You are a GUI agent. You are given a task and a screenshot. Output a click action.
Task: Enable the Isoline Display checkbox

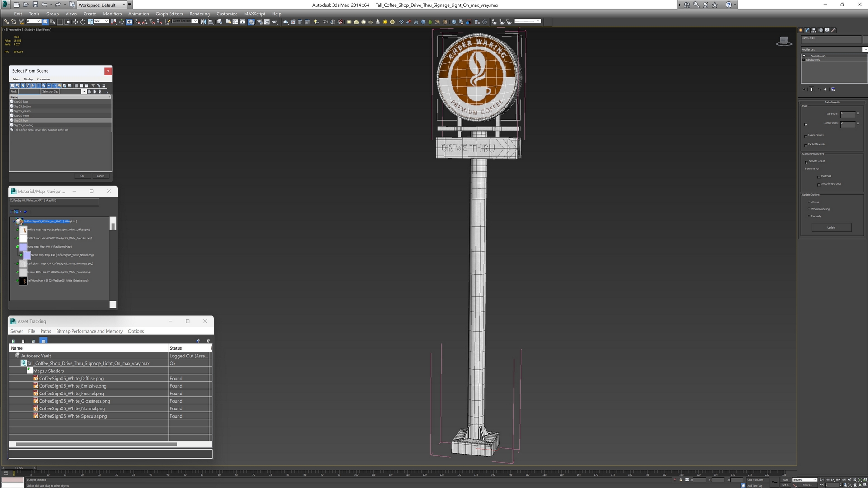pos(806,136)
